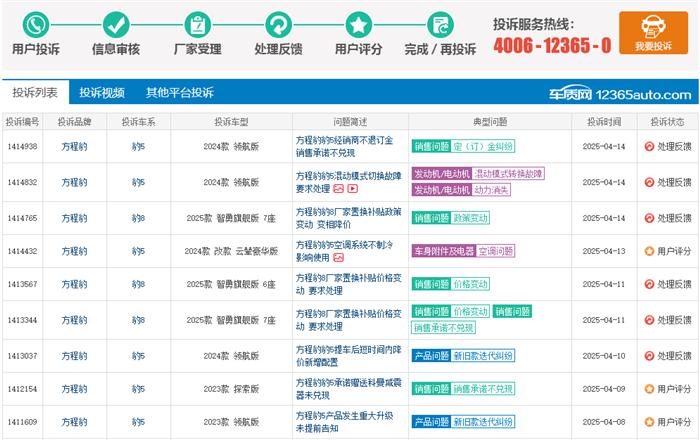Click model cell 2023款 探索版
Screen dimensions: 700x440
click(231, 389)
